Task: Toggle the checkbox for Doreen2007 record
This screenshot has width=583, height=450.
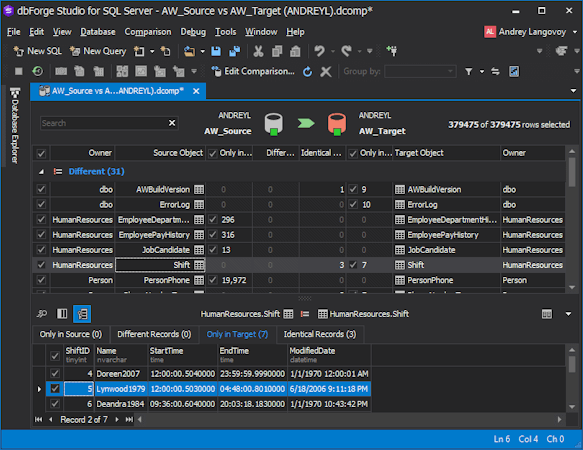Action: [x=55, y=373]
